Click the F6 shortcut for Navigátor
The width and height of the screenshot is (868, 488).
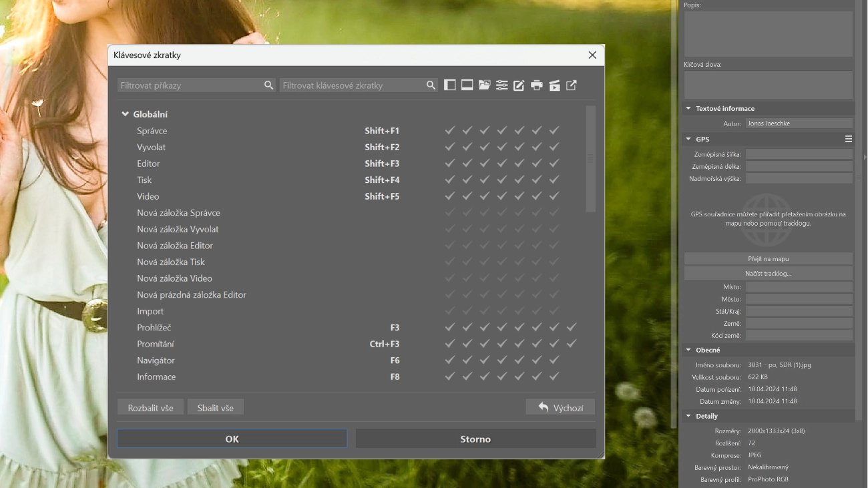pos(395,360)
